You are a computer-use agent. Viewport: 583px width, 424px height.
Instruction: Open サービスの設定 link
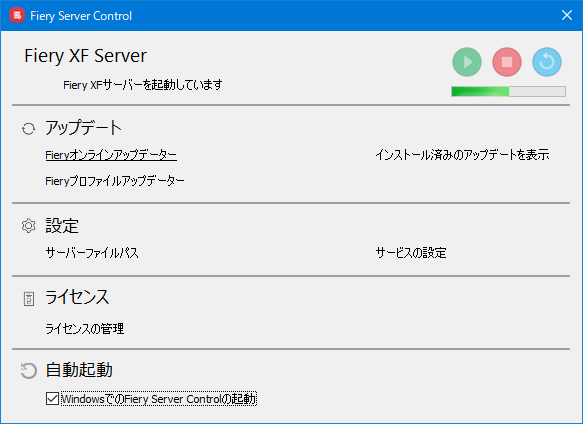click(x=411, y=253)
